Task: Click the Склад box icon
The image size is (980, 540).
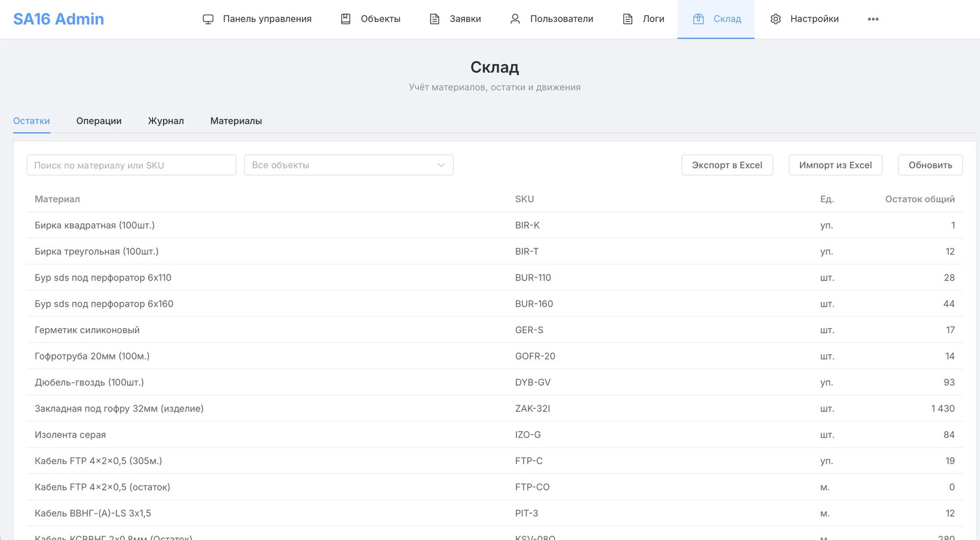Action: coord(698,19)
